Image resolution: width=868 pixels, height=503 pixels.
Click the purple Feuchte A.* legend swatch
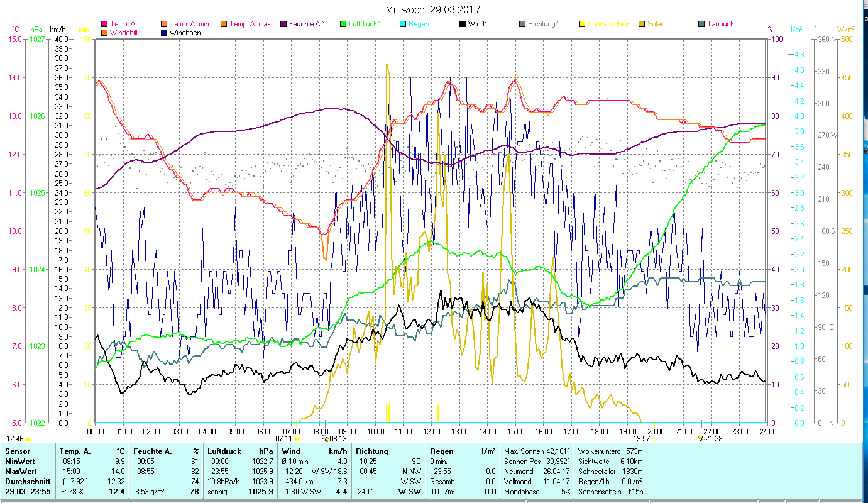[x=283, y=25]
